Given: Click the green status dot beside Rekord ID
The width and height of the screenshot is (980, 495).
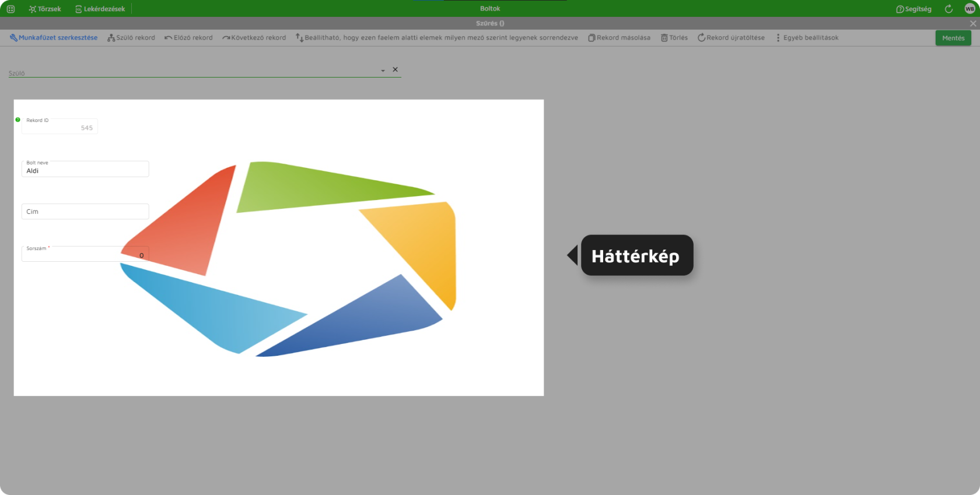Looking at the screenshot, I should point(17,120).
